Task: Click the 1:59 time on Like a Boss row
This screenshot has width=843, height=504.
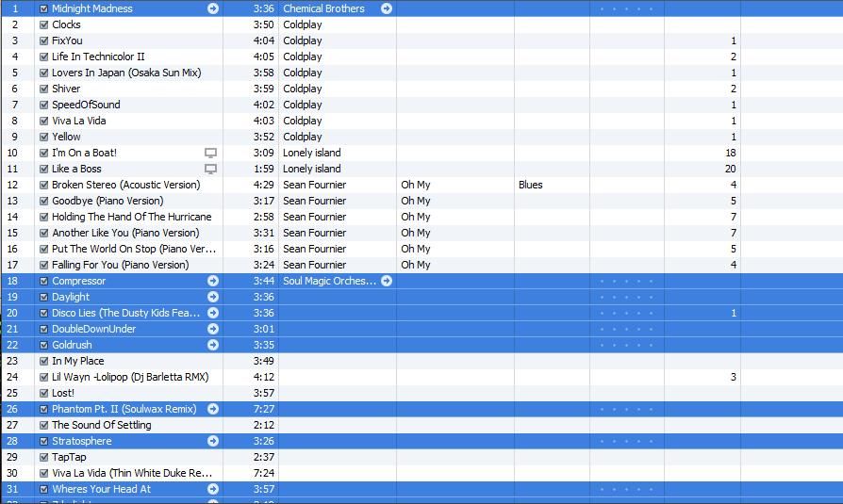Action: click(x=264, y=169)
